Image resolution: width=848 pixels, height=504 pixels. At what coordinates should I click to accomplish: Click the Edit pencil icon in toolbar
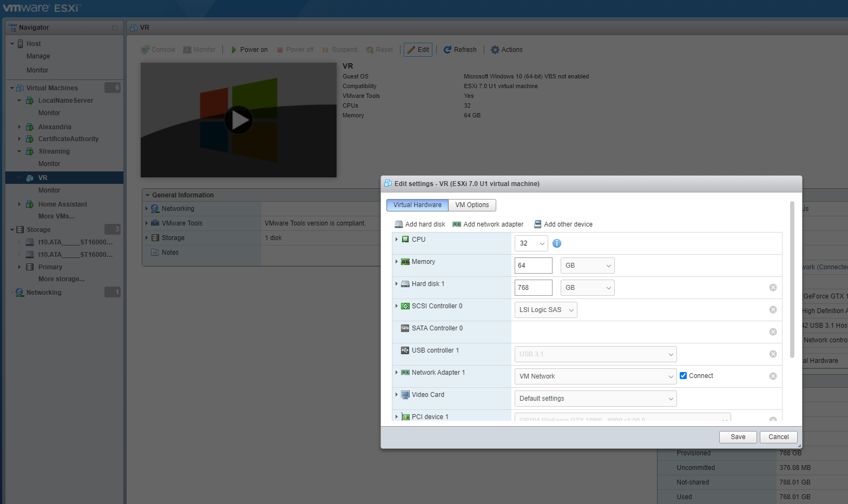coord(411,50)
